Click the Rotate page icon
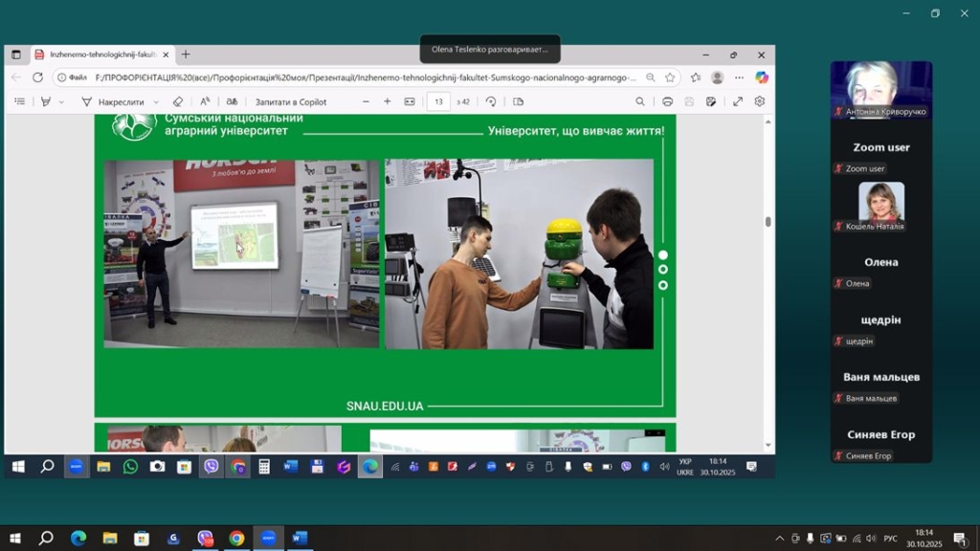The width and height of the screenshot is (980, 551). tap(491, 101)
